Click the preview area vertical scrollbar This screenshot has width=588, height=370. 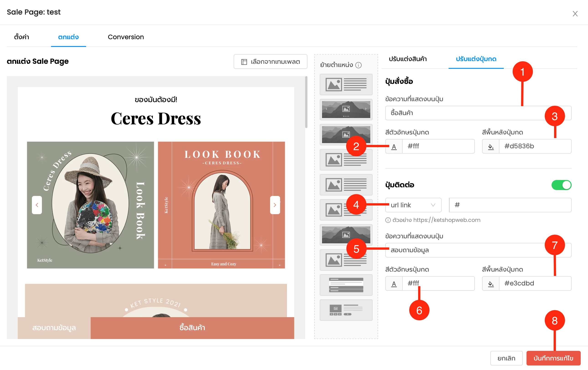point(306,102)
